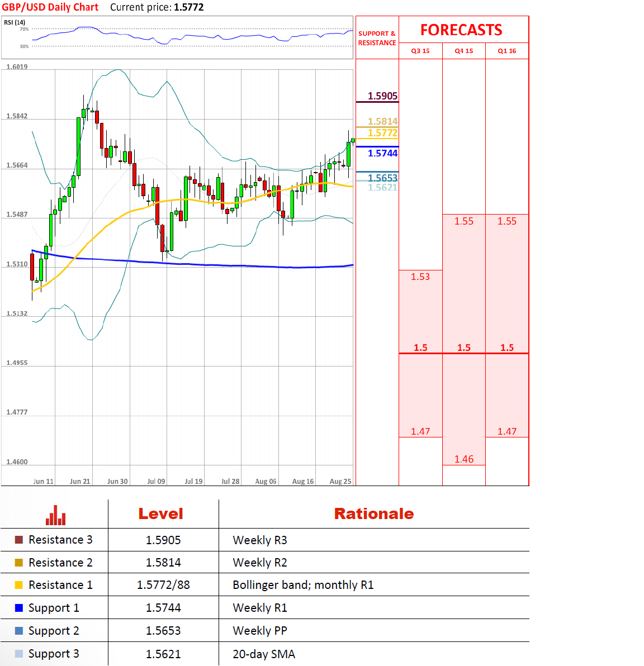
Task: Click the 'Jul 09' date axis label
Action: pyautogui.click(x=156, y=481)
